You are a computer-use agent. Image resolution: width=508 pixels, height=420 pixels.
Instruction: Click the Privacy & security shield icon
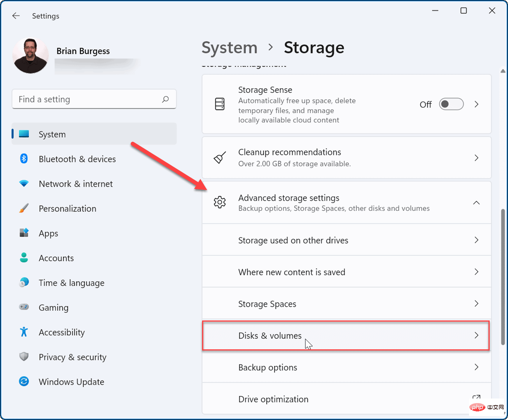(24, 356)
